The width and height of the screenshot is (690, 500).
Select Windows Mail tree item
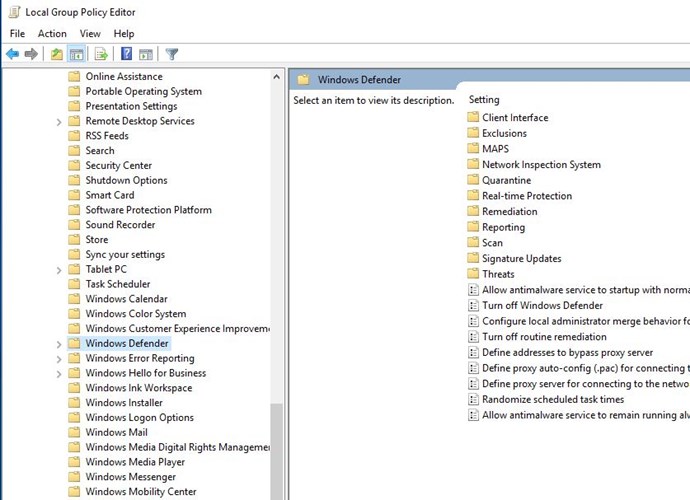click(116, 432)
